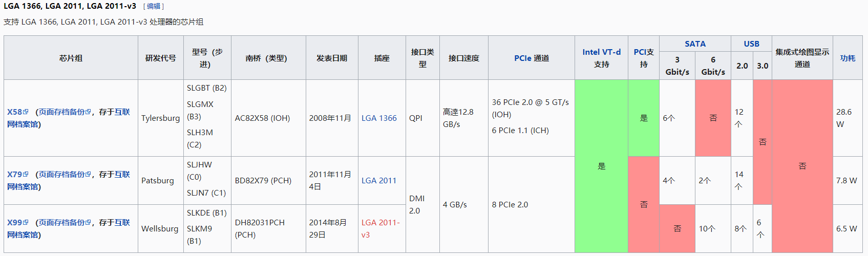The width and height of the screenshot is (868, 256).
Task: Select the BD82X79 (PCH) cell
Action: 268,180
